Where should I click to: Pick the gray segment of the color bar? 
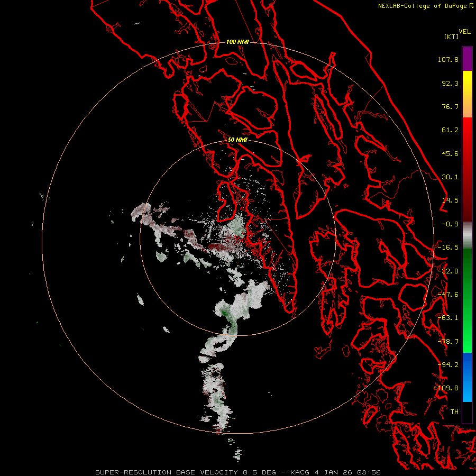click(x=467, y=235)
